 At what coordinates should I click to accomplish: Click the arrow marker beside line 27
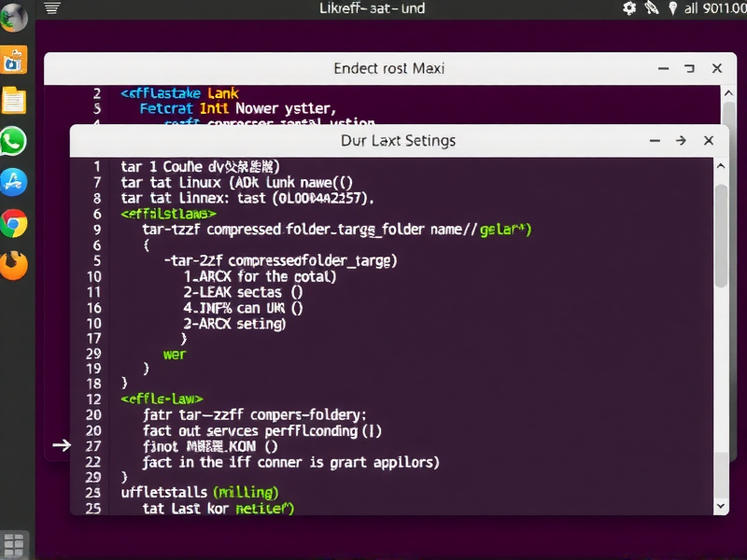(62, 446)
